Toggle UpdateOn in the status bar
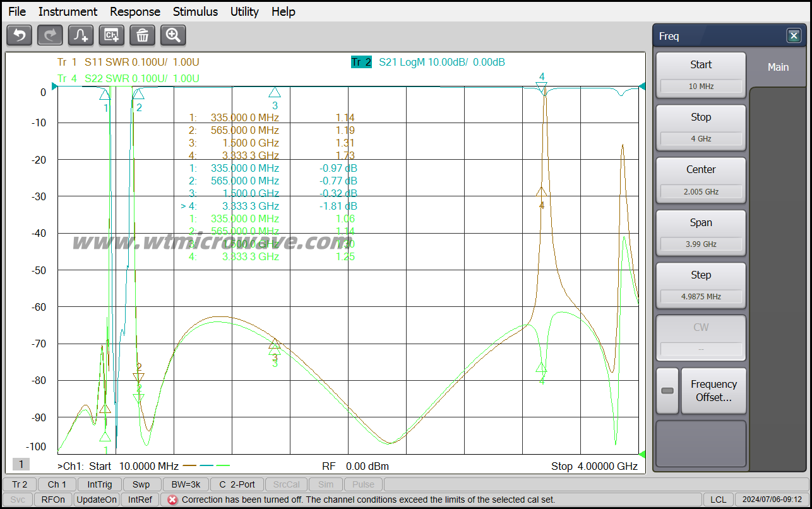Screen dimensions: 812x509 click(x=96, y=499)
